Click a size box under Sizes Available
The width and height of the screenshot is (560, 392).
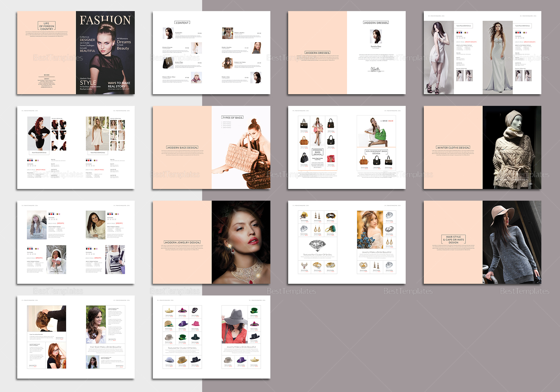(28, 166)
